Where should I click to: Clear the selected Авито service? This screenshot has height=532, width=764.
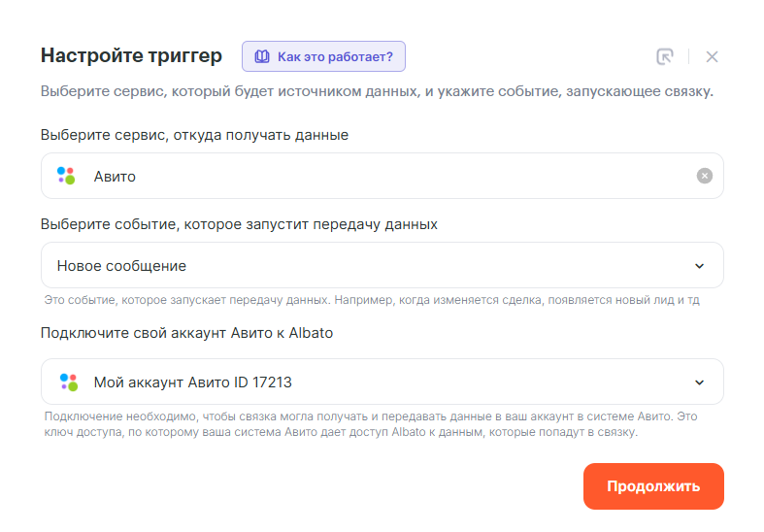pos(704,176)
